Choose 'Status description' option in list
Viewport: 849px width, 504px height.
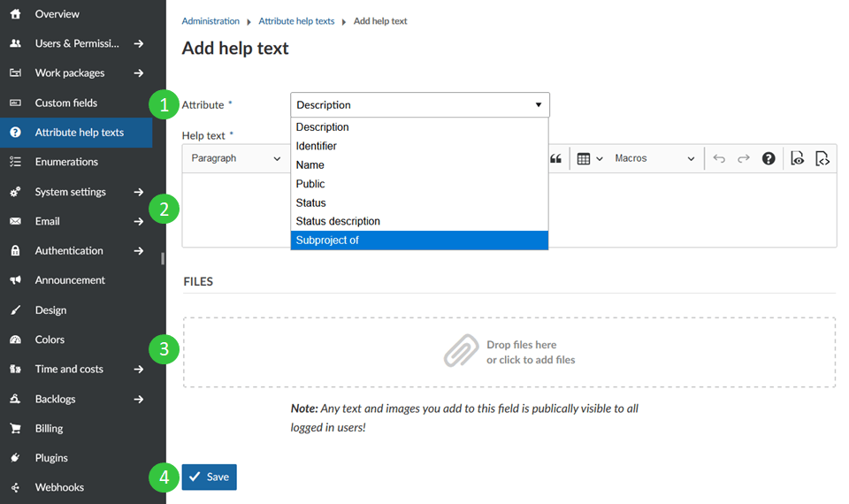[x=419, y=221]
